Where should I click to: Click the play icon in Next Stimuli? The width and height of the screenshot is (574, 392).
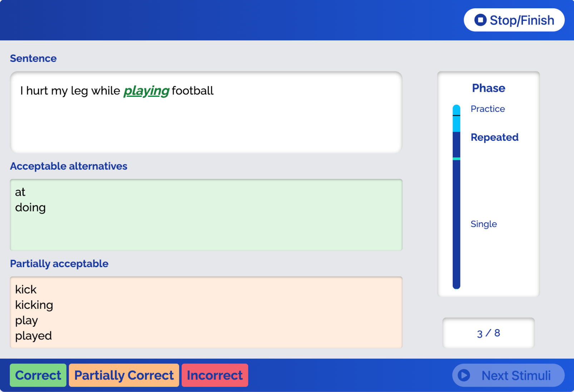(464, 375)
